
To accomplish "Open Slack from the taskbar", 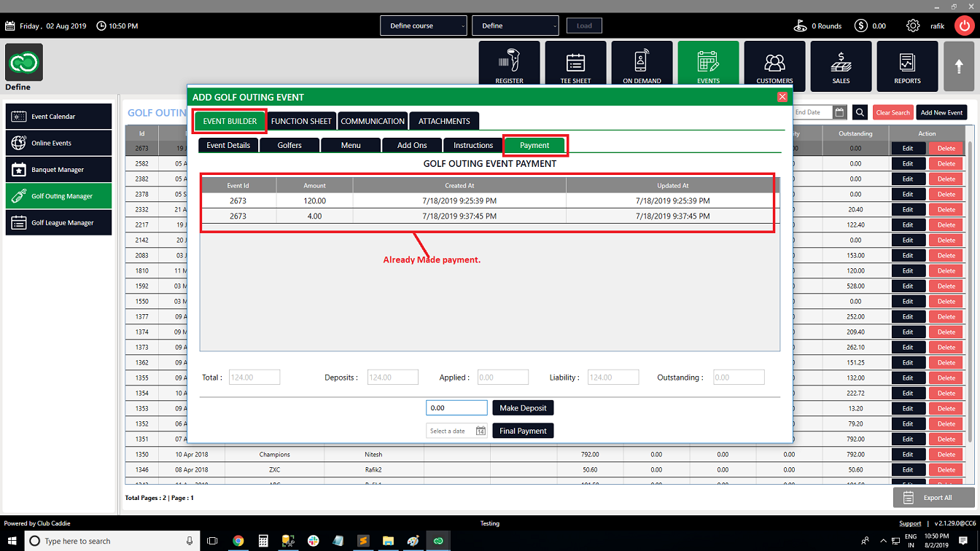I will (x=313, y=541).
